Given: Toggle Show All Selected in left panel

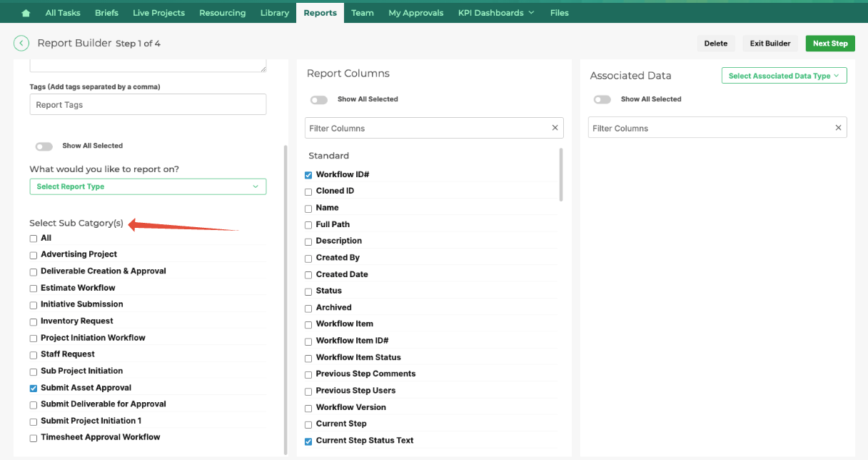Looking at the screenshot, I should pyautogui.click(x=44, y=146).
